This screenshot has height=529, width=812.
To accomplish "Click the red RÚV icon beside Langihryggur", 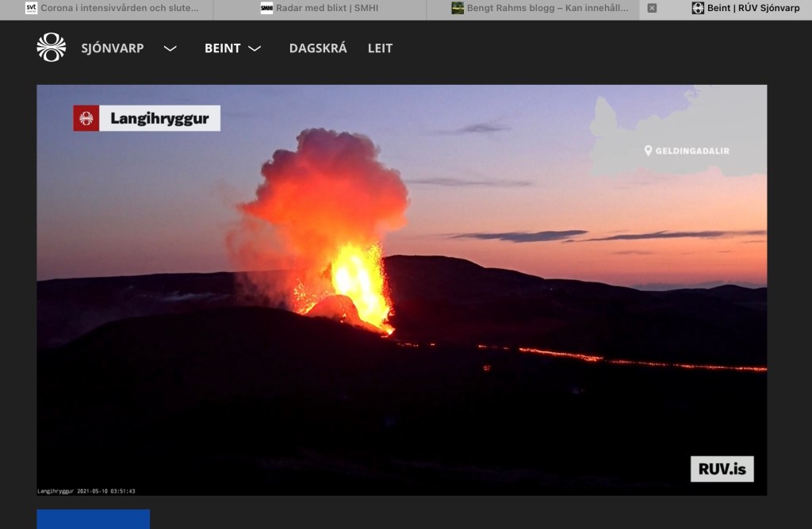I will pyautogui.click(x=86, y=118).
